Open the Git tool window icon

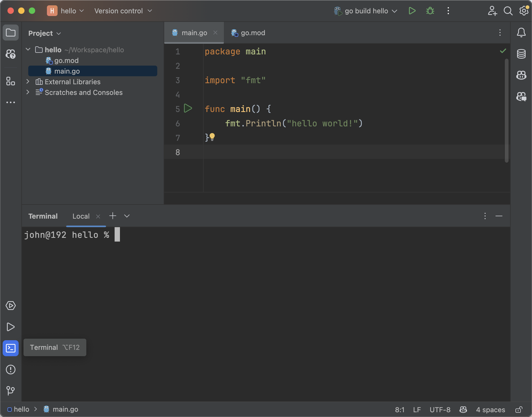coord(10,391)
